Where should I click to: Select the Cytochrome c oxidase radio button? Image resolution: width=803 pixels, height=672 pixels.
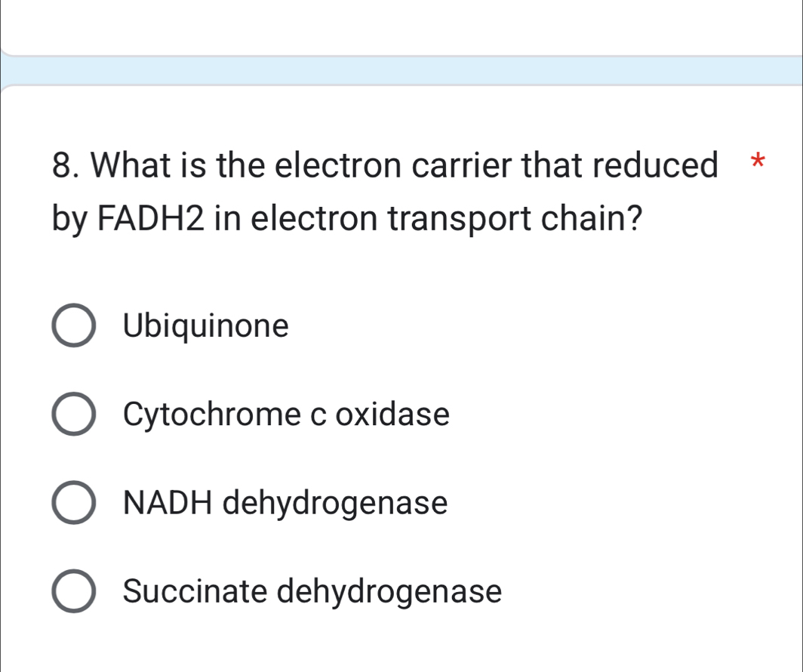73,414
